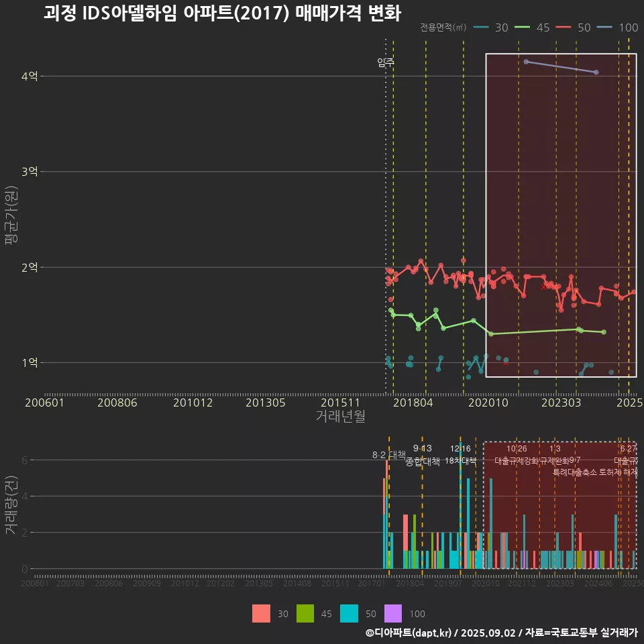This screenshot has height=644, width=644.
Task: Click '202010' on the price chart x-axis
Action: 488,402
